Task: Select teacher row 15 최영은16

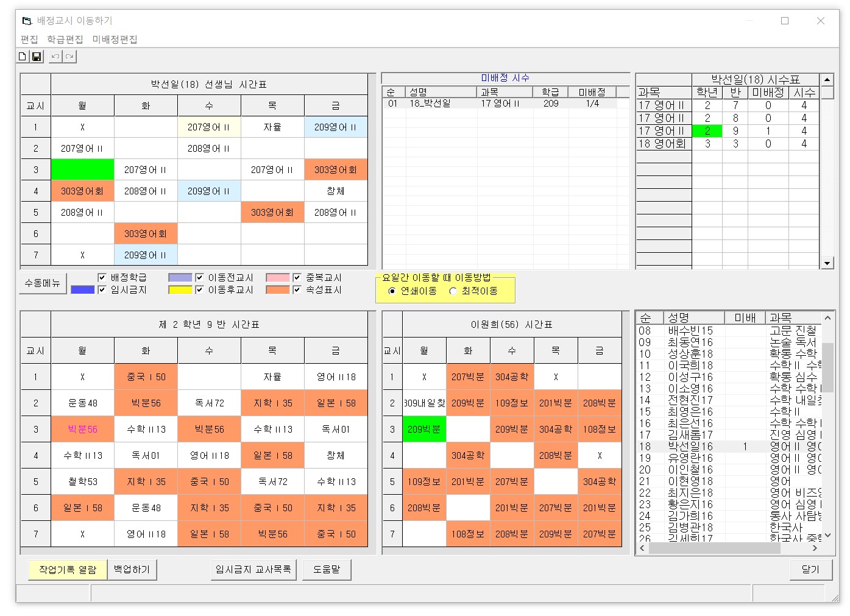Action: (729, 411)
